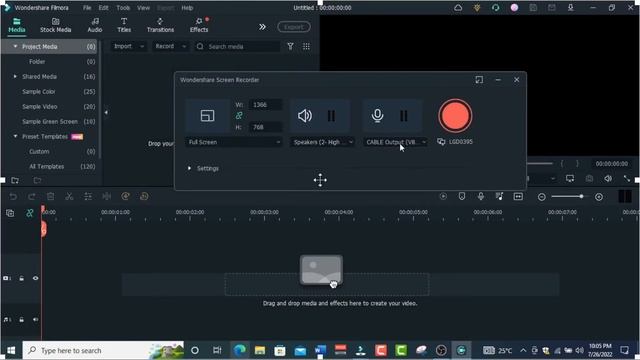The image size is (640, 360).
Task: Click the marker shield icon
Action: [462, 196]
